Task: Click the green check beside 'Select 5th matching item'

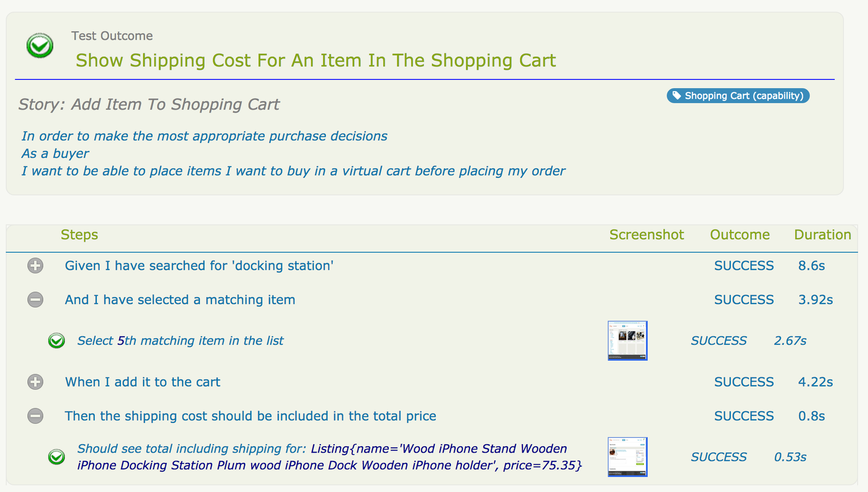Action: (x=56, y=341)
